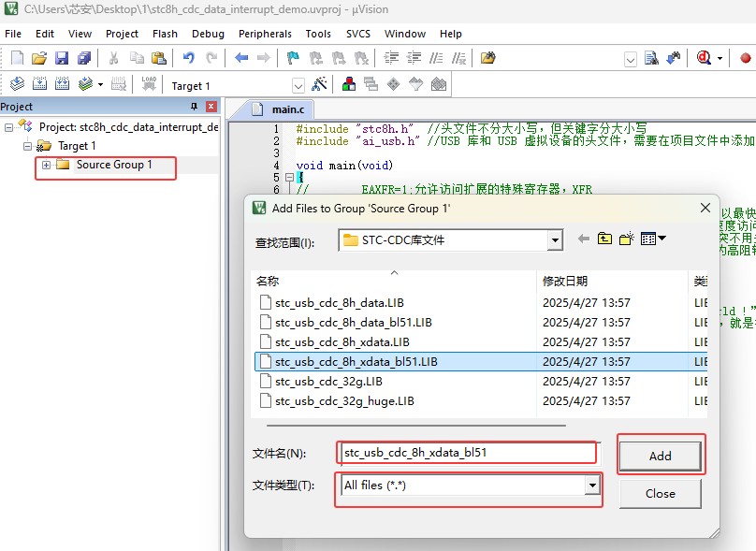Viewport: 756px width, 551px height.
Task: Collapse main function code fold
Action: tap(289, 178)
